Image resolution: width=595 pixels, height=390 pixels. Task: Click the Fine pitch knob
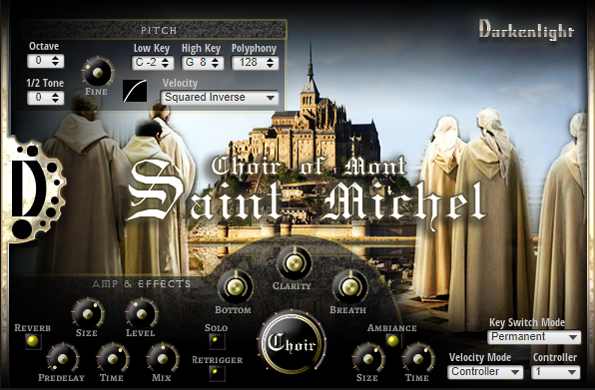[x=98, y=72]
